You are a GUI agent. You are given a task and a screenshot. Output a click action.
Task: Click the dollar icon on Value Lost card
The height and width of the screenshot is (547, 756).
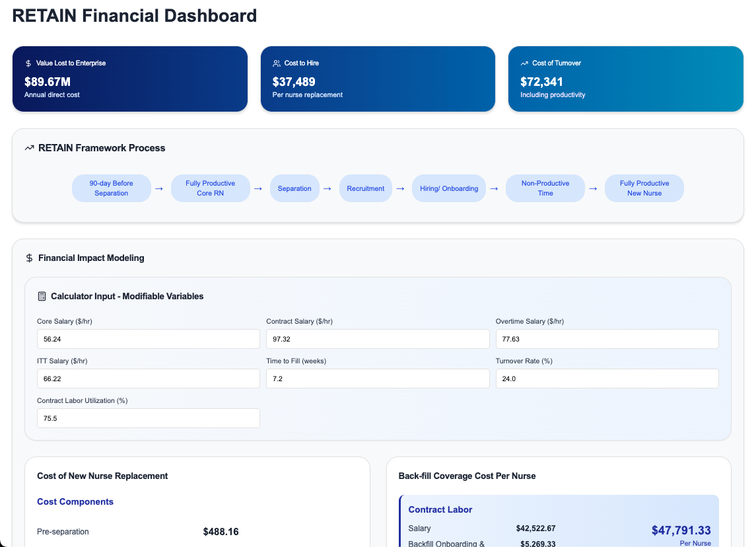click(x=27, y=63)
